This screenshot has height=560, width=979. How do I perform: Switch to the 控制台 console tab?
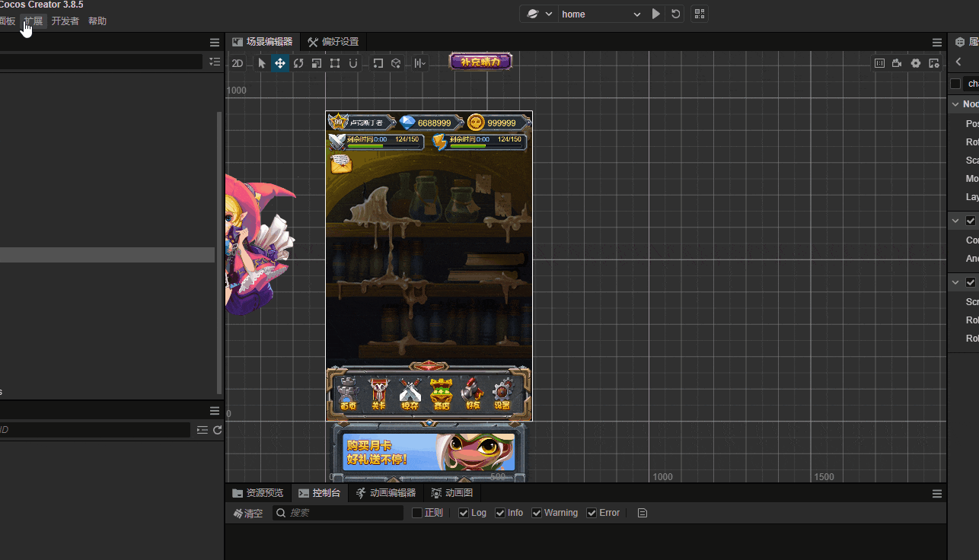click(320, 493)
